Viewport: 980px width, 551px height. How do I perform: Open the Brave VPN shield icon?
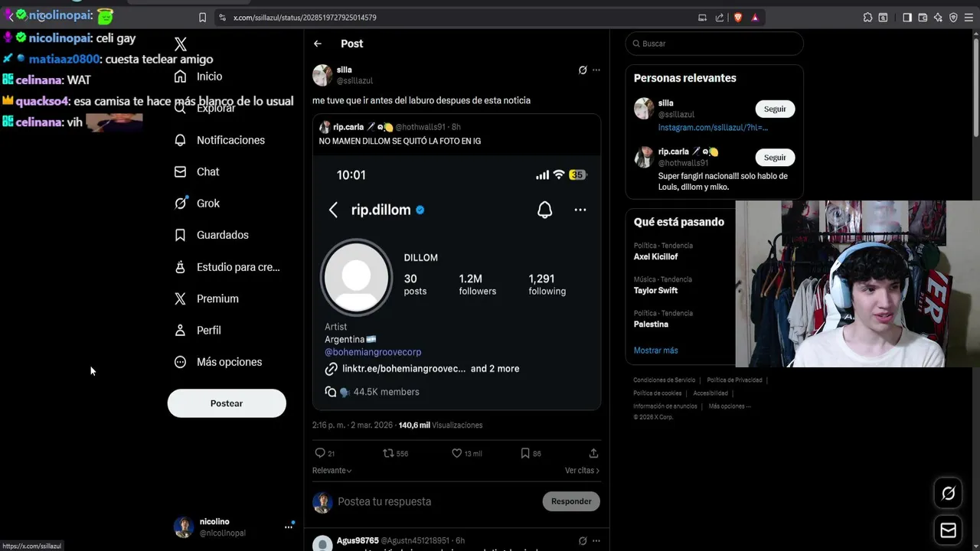coord(953,18)
